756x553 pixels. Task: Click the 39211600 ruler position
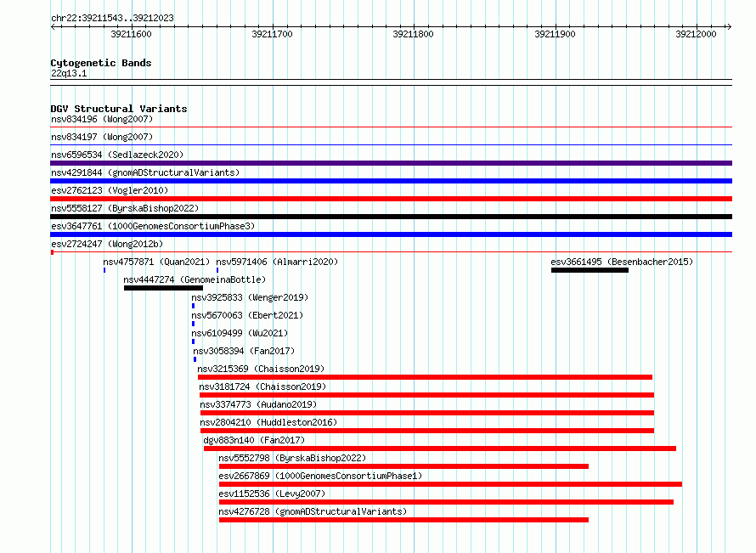pyautogui.click(x=131, y=34)
